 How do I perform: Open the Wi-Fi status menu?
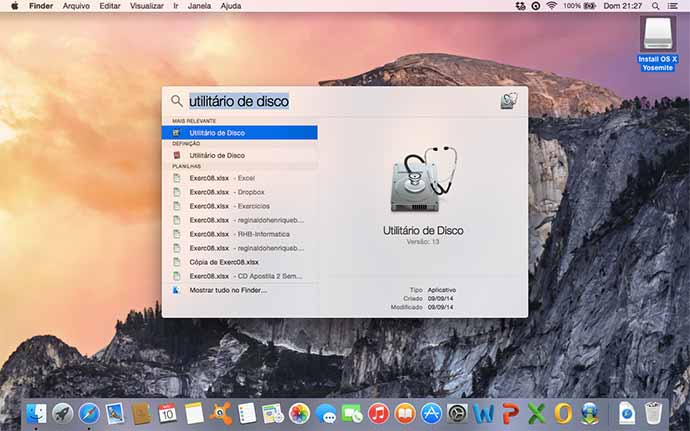550,6
